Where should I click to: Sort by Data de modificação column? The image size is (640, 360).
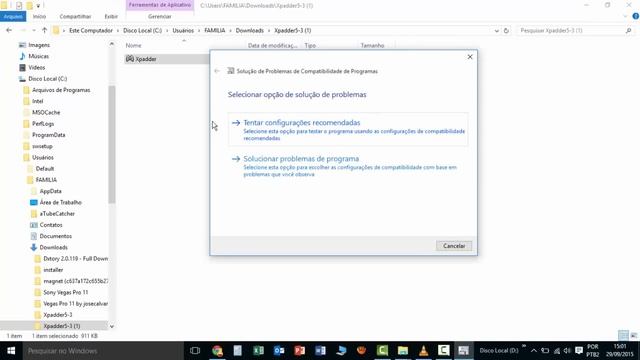coord(272,45)
